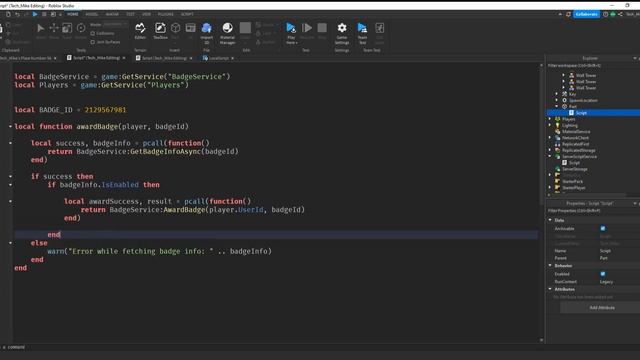Click the Part insert cube icon
Image resolution: width=640 pixels, height=360 pixels.
coord(176,28)
